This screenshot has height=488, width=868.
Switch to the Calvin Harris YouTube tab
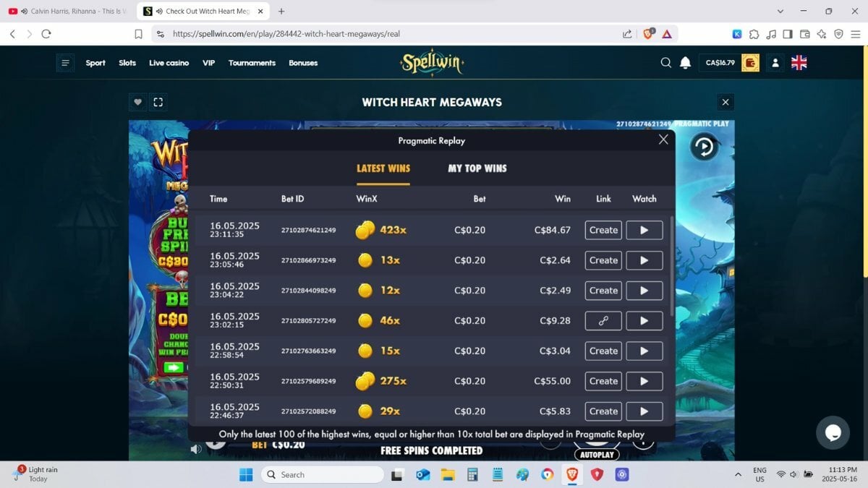coord(69,11)
